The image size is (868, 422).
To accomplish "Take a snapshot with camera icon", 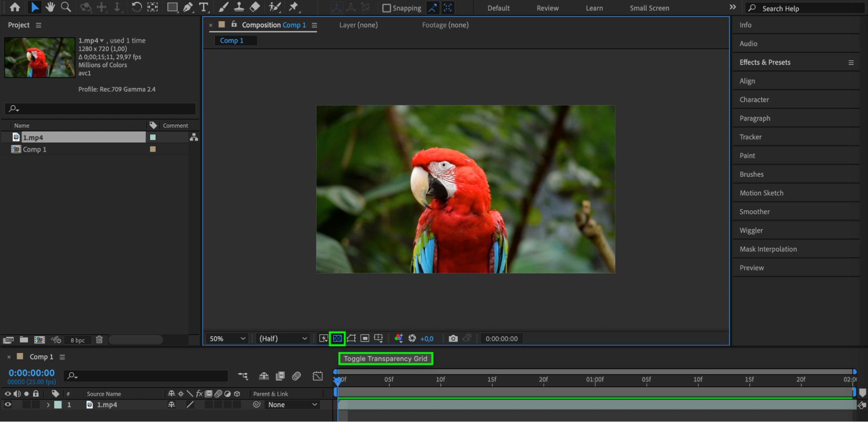I will (x=453, y=338).
